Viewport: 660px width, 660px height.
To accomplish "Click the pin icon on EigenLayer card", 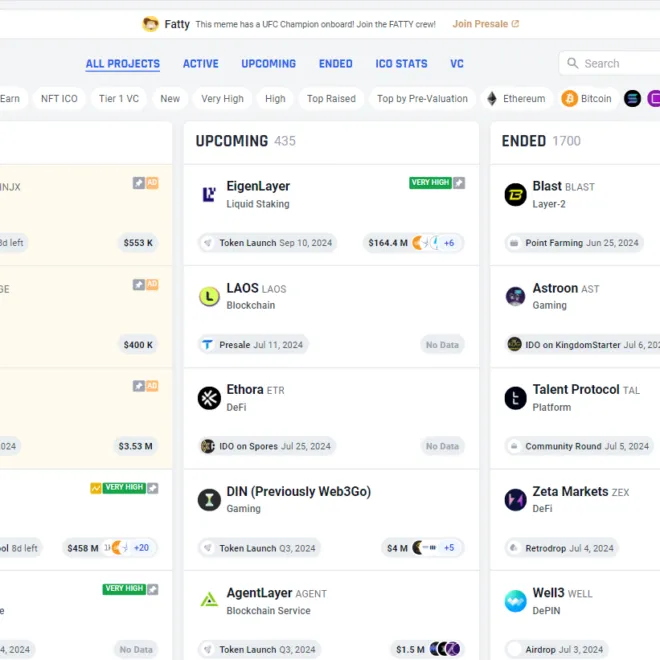I will coord(459,183).
